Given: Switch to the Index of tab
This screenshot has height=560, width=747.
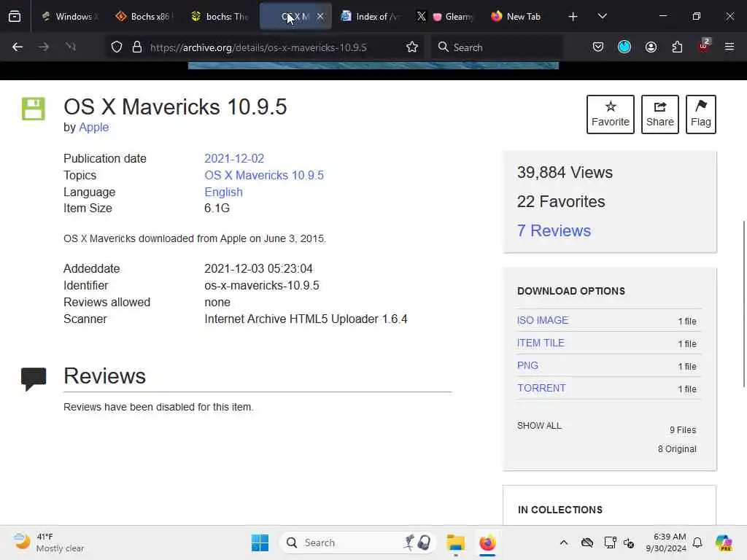Looking at the screenshot, I should tap(370, 16).
